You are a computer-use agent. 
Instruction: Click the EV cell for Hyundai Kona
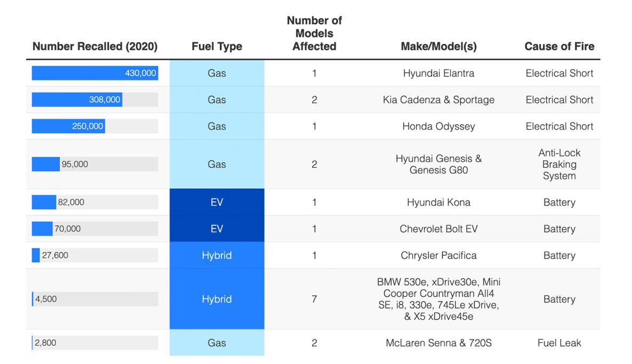(217, 203)
